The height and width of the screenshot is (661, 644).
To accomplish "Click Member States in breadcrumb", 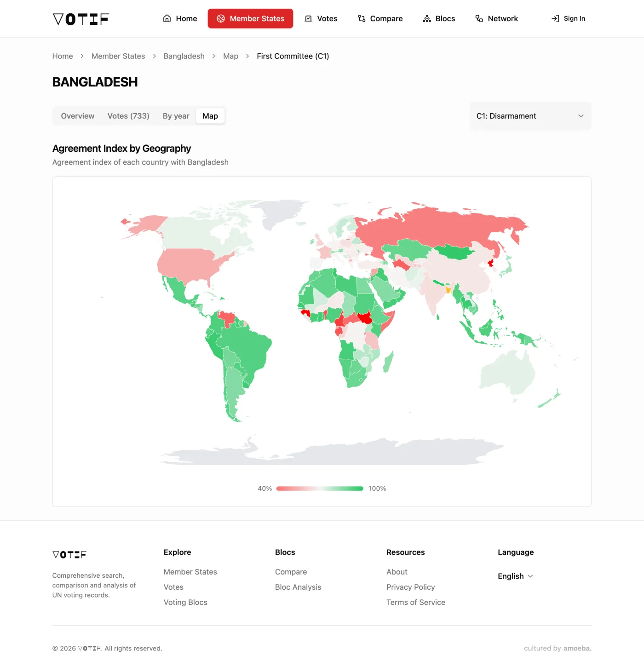I will (x=118, y=56).
